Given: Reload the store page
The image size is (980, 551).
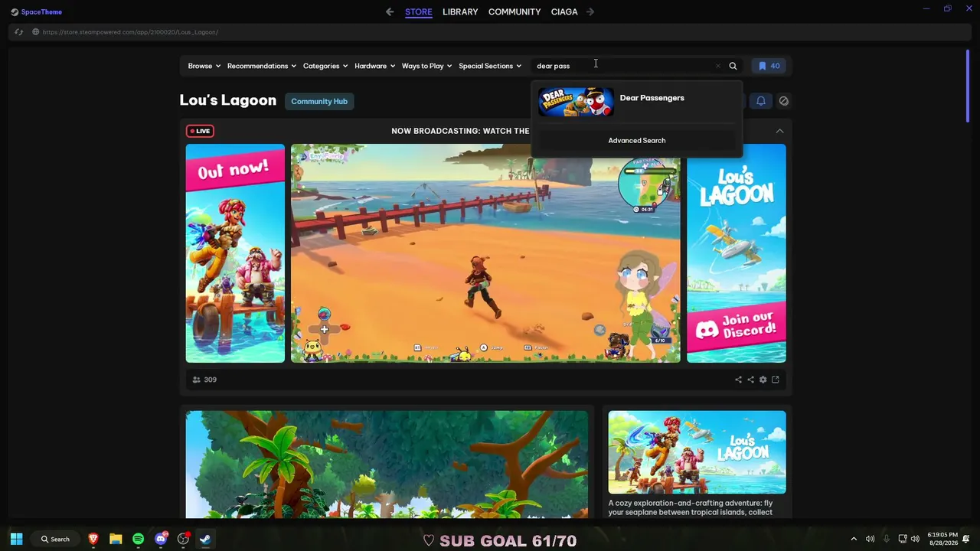Looking at the screenshot, I should point(18,32).
